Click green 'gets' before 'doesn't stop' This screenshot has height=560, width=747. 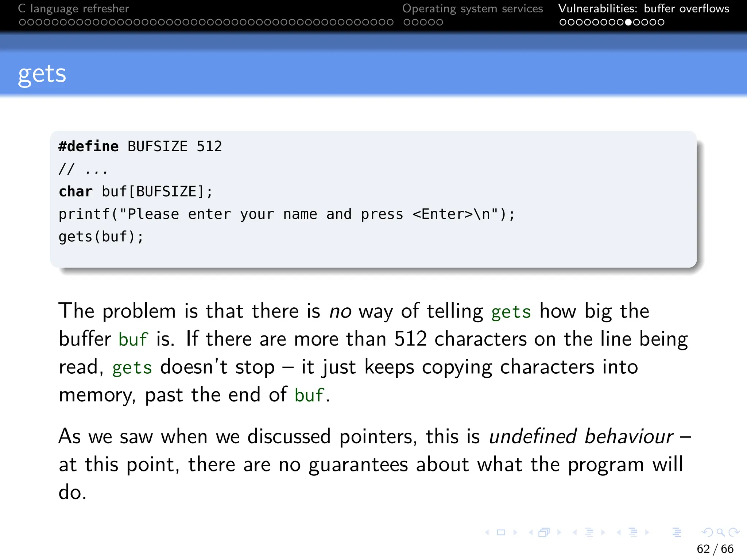pos(132,368)
